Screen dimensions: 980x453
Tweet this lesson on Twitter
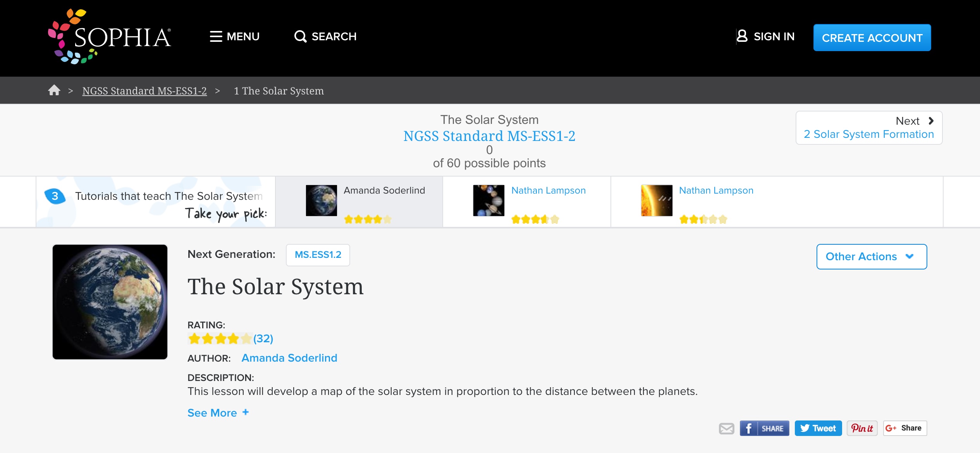click(x=818, y=428)
